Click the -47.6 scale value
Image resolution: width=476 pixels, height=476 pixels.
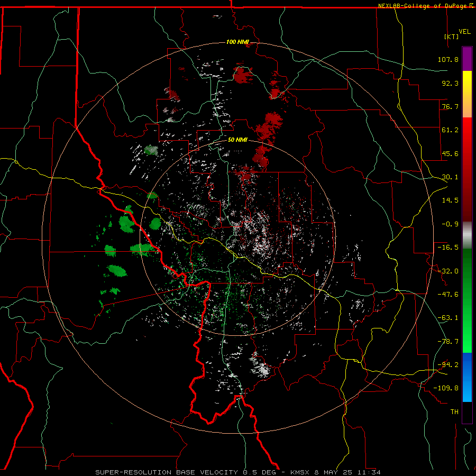(448, 295)
